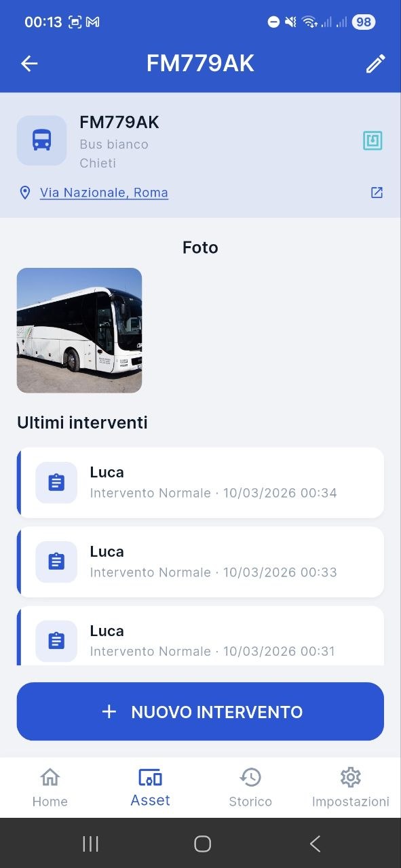Tap the battery indicator in the status bar
The image size is (401, 868).
coord(362,22)
